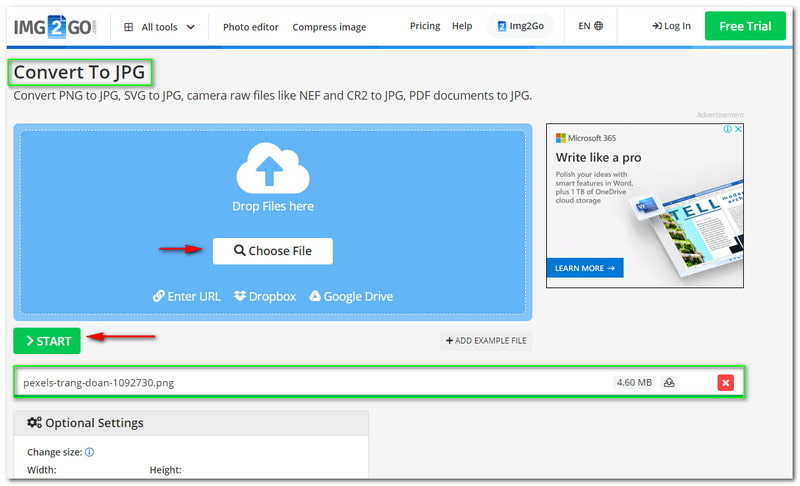Click the ad info icon
This screenshot has height=486, width=800.
[728, 129]
